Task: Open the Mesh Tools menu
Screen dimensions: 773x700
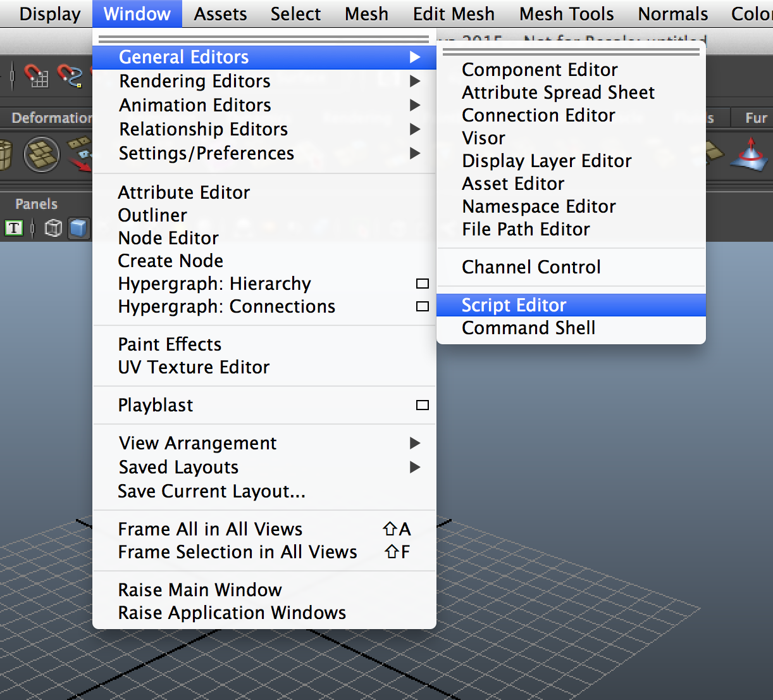Action: 566,13
